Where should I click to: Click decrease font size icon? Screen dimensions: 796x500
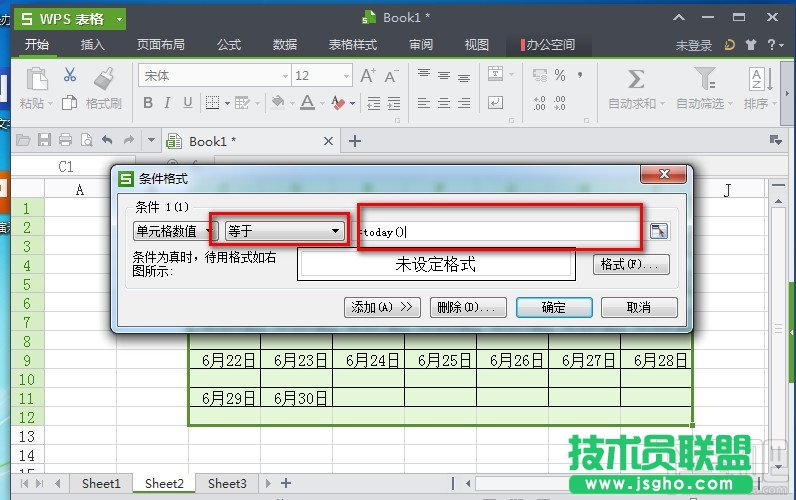391,76
